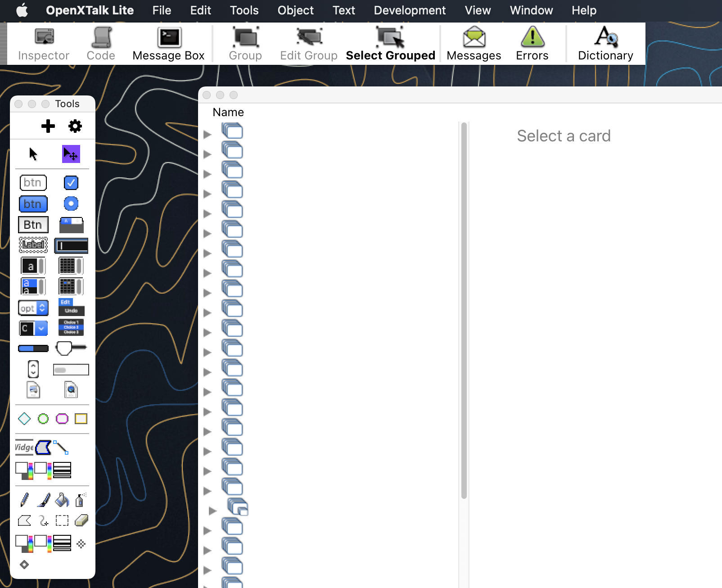Open the Dictionary from toolbar
Viewport: 722px width, 588px height.
click(605, 44)
